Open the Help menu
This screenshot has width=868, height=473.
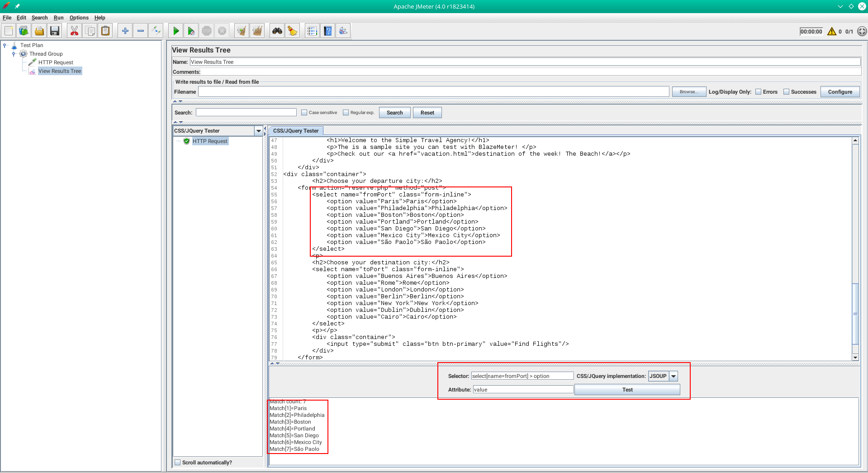coord(100,18)
